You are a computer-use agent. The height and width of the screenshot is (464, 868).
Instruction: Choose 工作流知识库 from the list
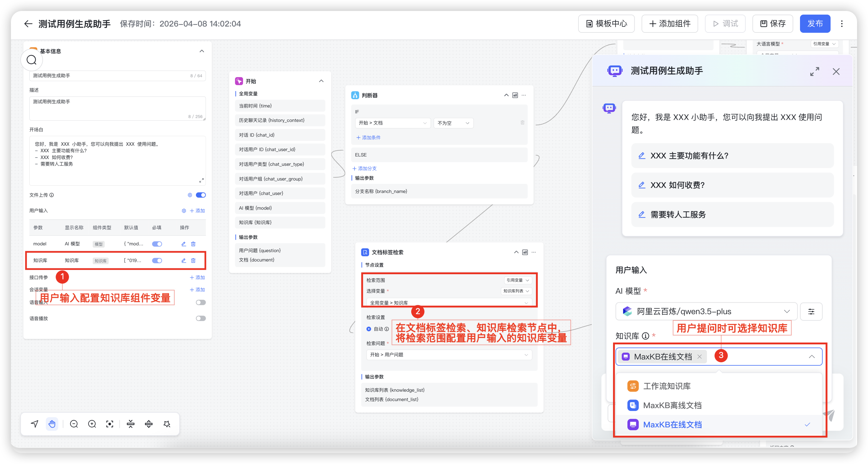(667, 386)
